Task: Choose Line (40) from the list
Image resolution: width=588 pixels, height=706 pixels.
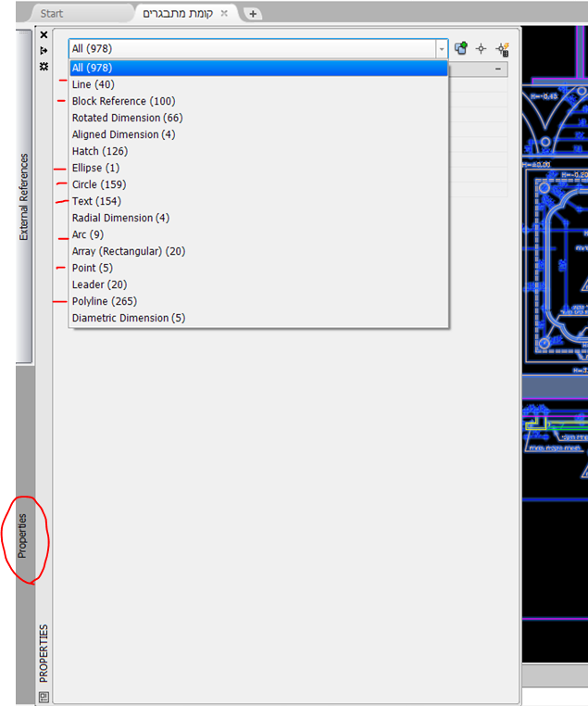Action: (x=258, y=84)
